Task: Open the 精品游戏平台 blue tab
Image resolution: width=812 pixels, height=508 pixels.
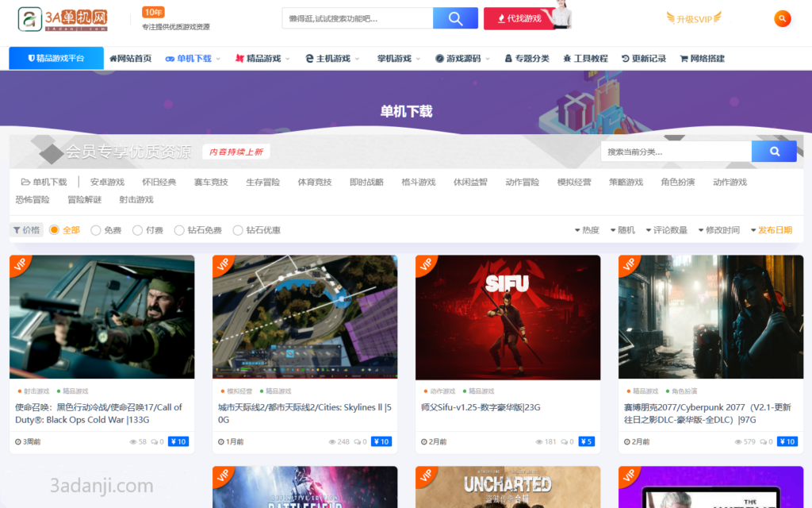Action: tap(56, 58)
